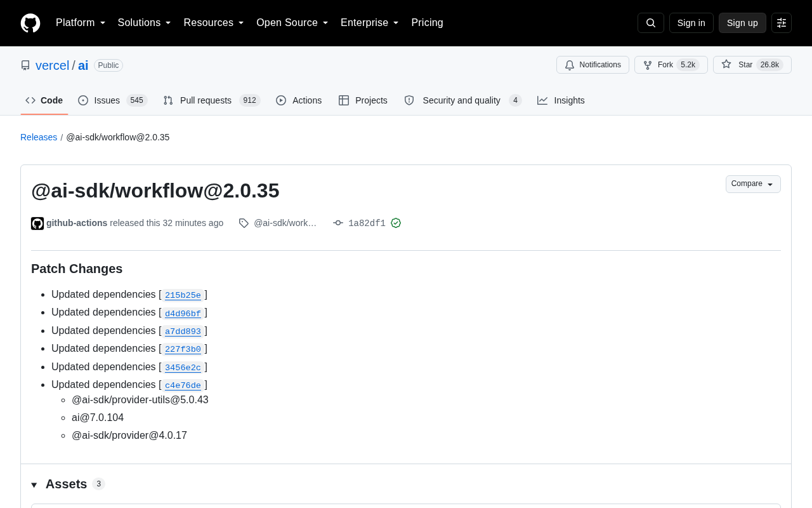Click the text ai@7.0.104

[98, 418]
